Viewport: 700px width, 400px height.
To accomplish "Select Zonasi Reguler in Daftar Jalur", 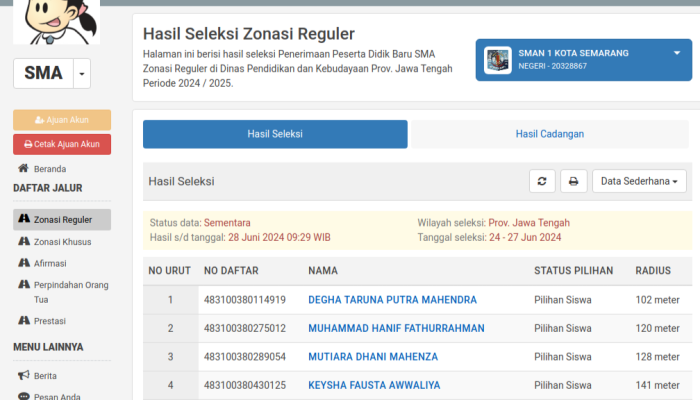I will (x=62, y=220).
